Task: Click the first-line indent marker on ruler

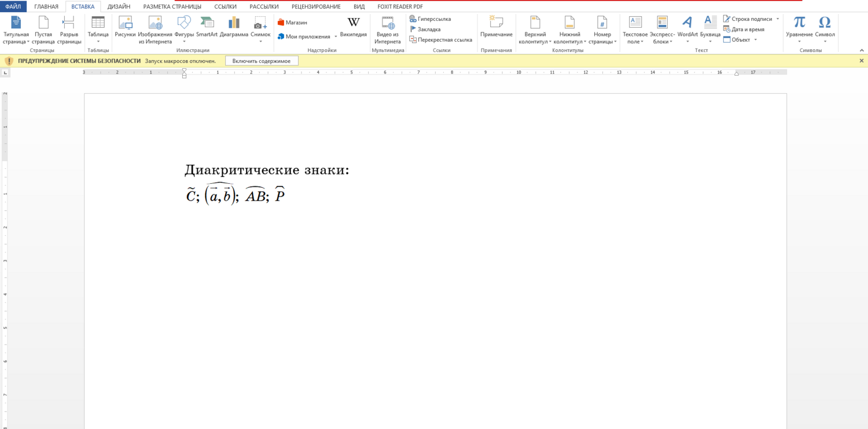Action: (x=184, y=71)
